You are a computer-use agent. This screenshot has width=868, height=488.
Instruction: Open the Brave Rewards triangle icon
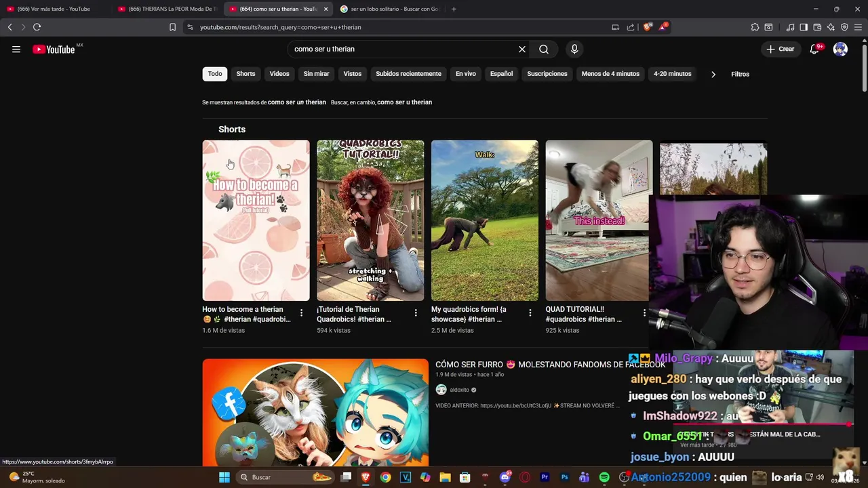click(x=663, y=27)
